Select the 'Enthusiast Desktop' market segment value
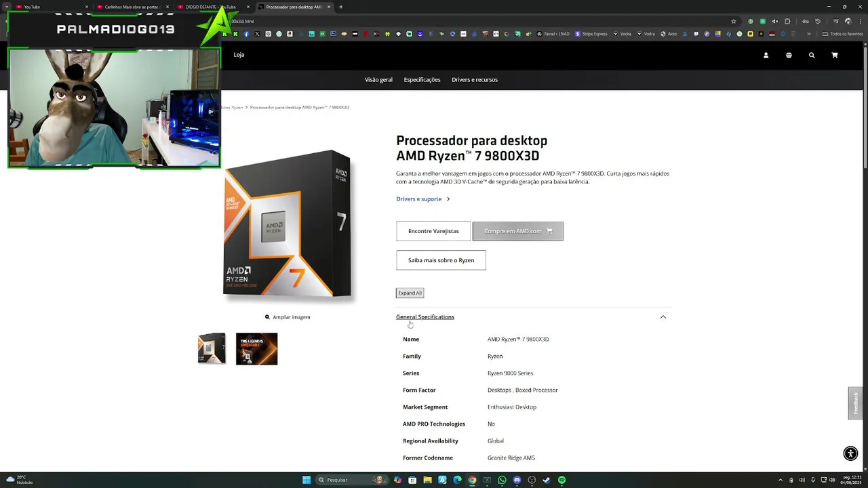The height and width of the screenshot is (488, 868). tap(512, 407)
